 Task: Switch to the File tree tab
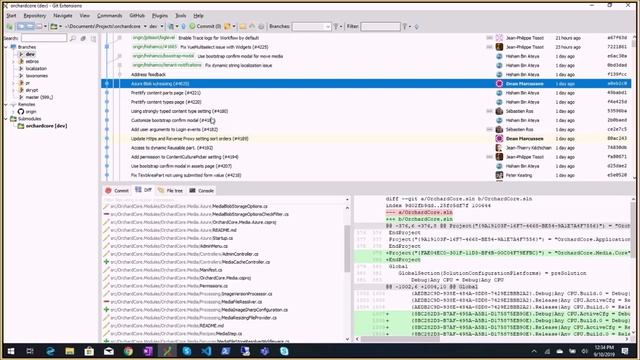pos(170,191)
